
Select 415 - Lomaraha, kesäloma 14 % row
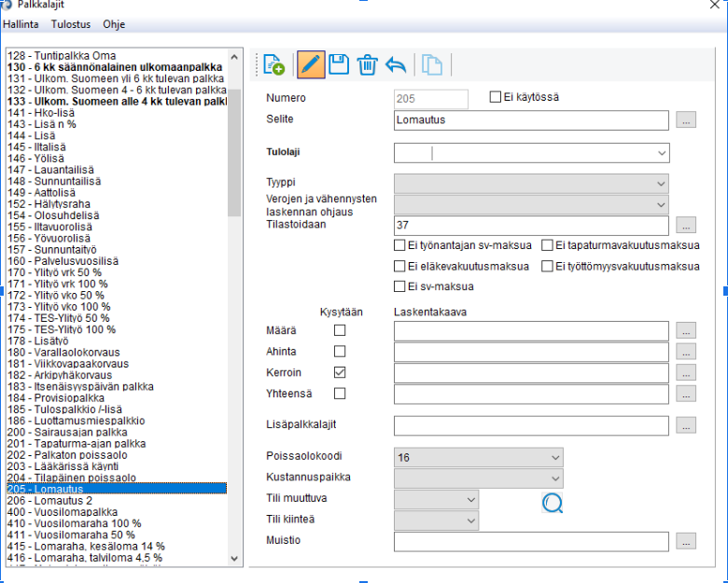(117, 546)
